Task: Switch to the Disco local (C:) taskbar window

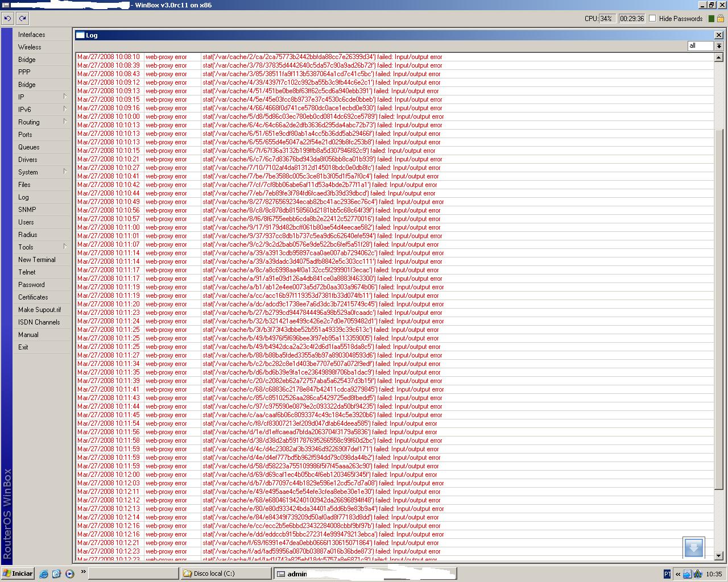Action: [225, 574]
